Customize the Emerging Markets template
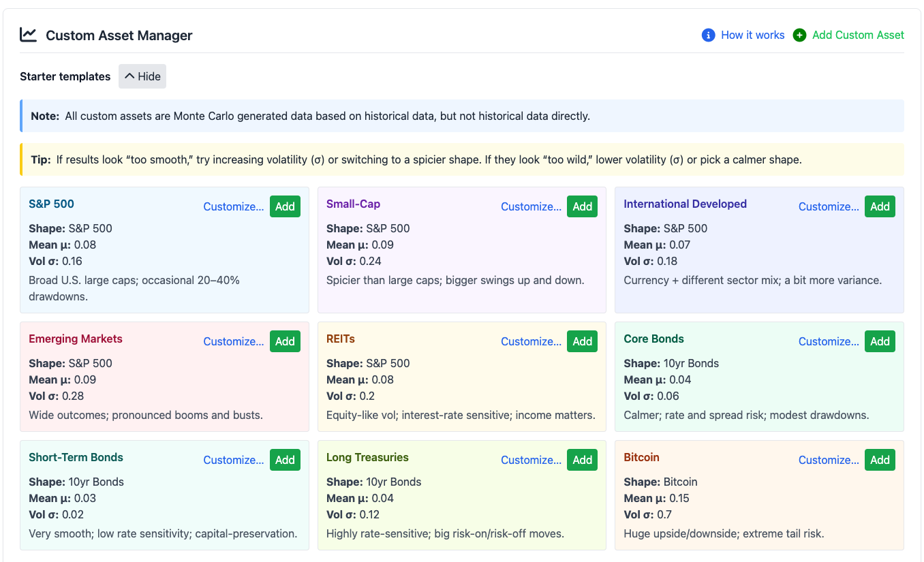924x562 pixels. [x=233, y=341]
